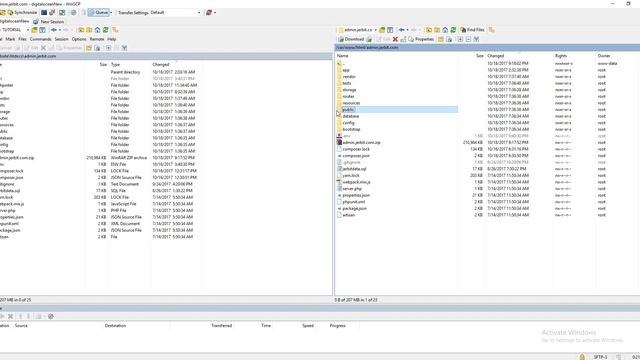Open the Queue button dropdown arrow

111,13
